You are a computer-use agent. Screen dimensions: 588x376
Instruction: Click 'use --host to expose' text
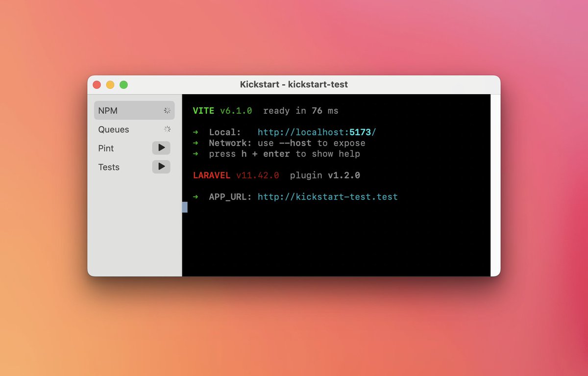[312, 143]
